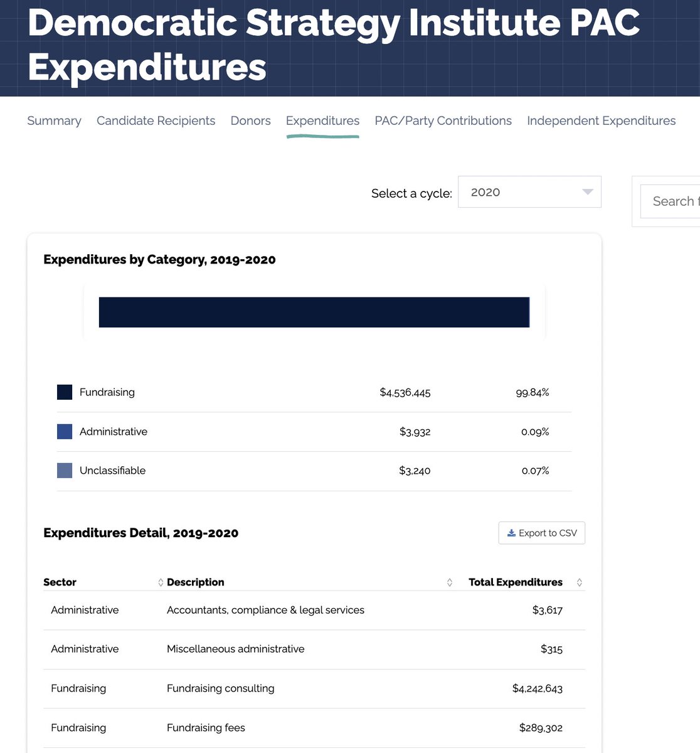Click the $4,536,445 fundraising amount
Screen dimensions: 700x753
click(405, 392)
